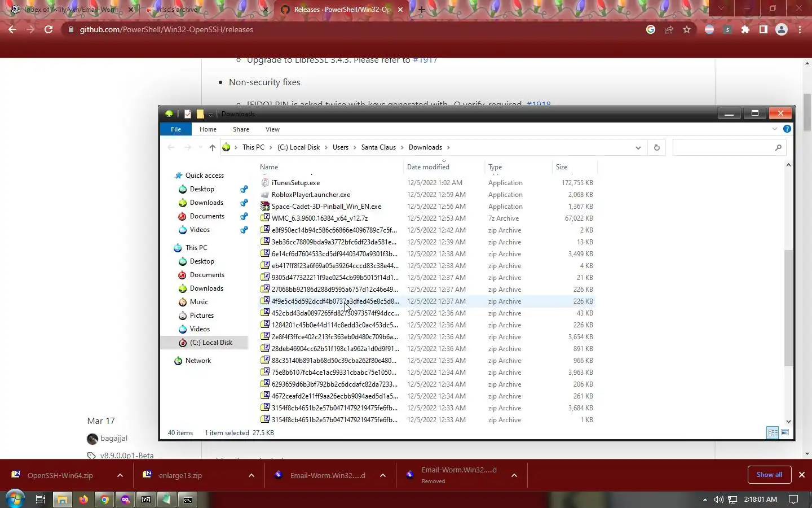This screenshot has height=508, width=812.
Task: Open the Share ribbon tab
Action: point(241,129)
